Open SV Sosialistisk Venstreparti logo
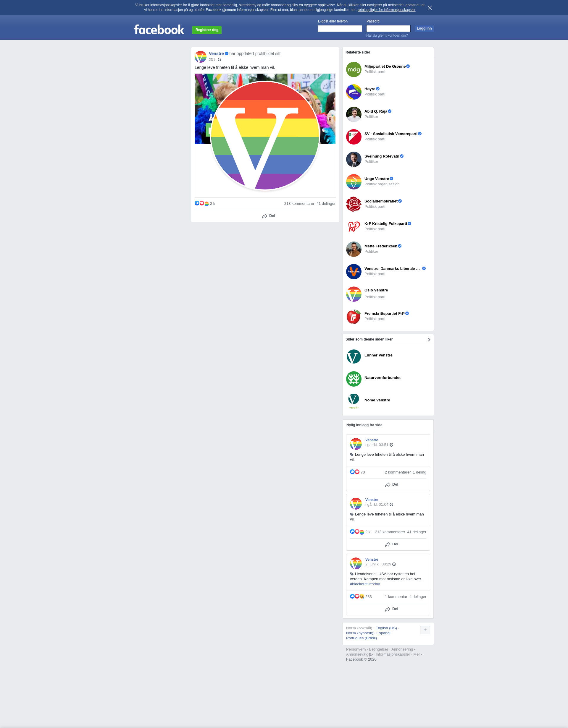The width and height of the screenshot is (568, 728). click(x=354, y=137)
